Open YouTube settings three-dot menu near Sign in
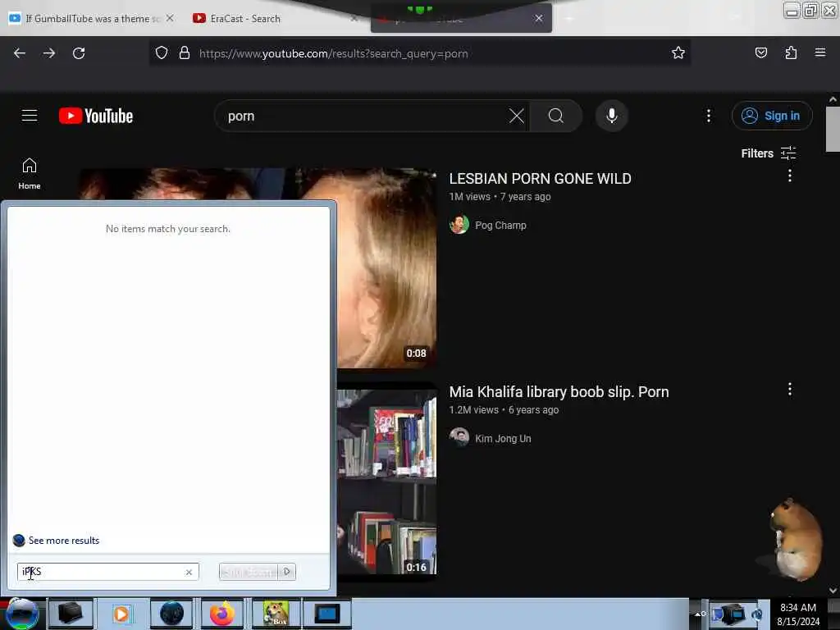Image resolution: width=840 pixels, height=630 pixels. [709, 116]
